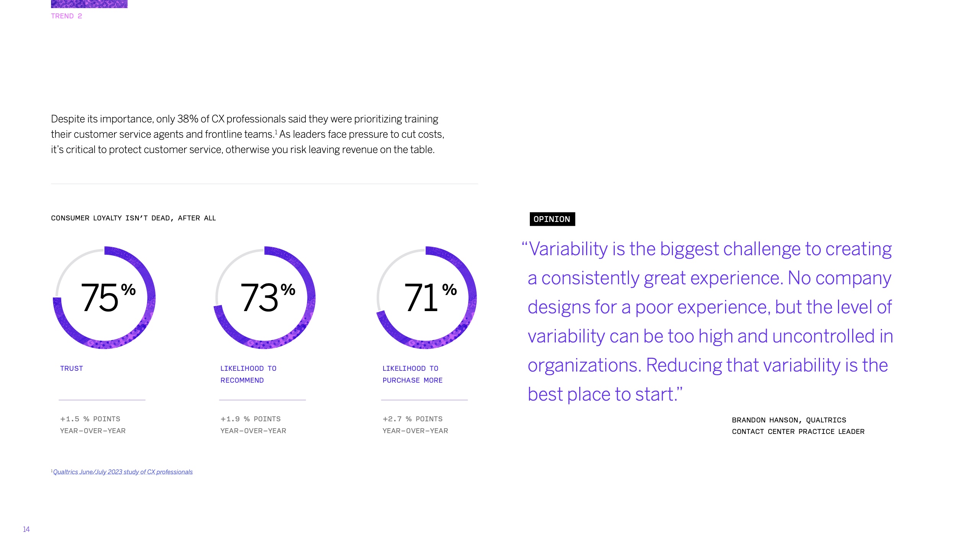This screenshot has width=980, height=551.
Task: Select the TRUST caption
Action: tap(72, 368)
